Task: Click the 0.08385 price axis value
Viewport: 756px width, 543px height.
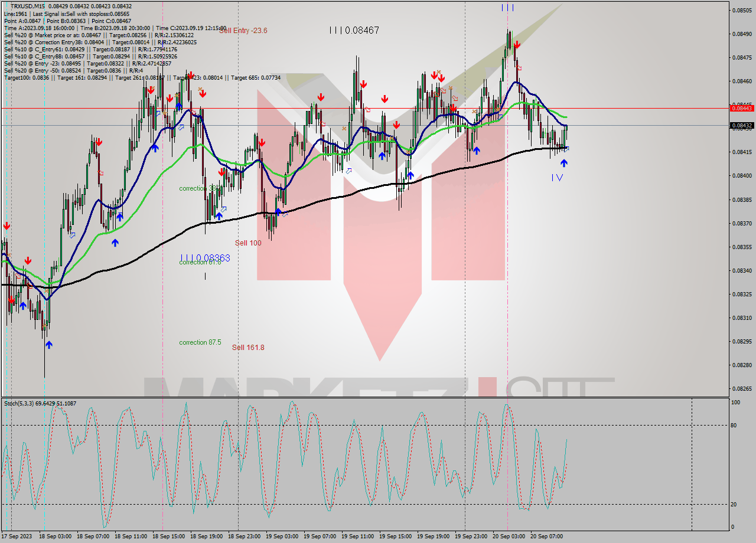Action: 742,199
